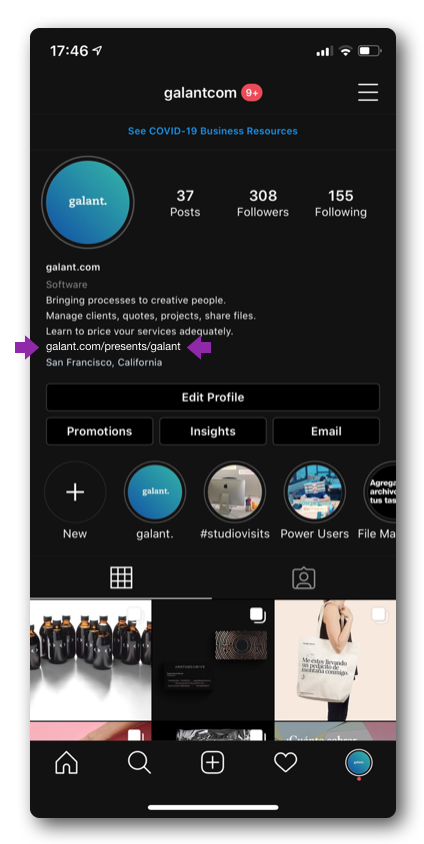Tap profile avatar in bottom navigation

click(359, 763)
